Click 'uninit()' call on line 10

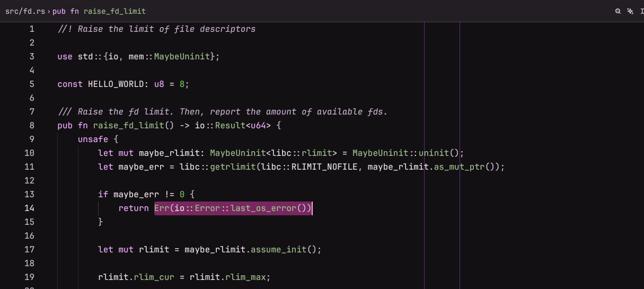pos(439,153)
